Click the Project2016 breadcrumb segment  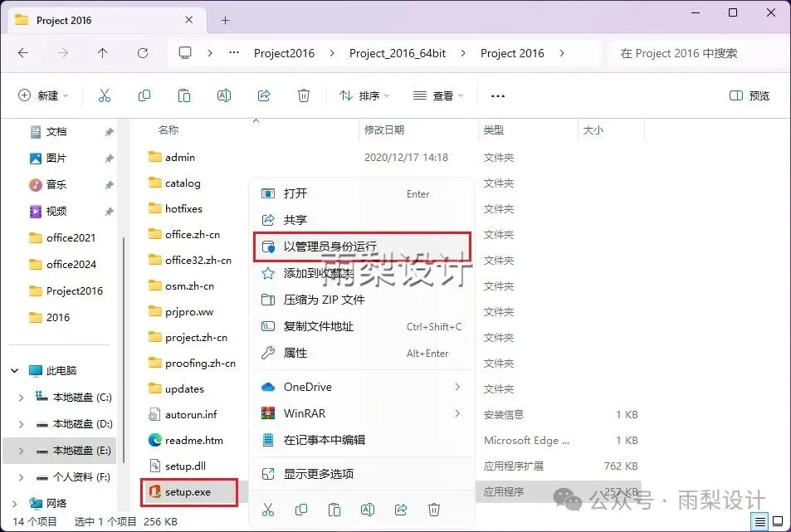pos(284,53)
